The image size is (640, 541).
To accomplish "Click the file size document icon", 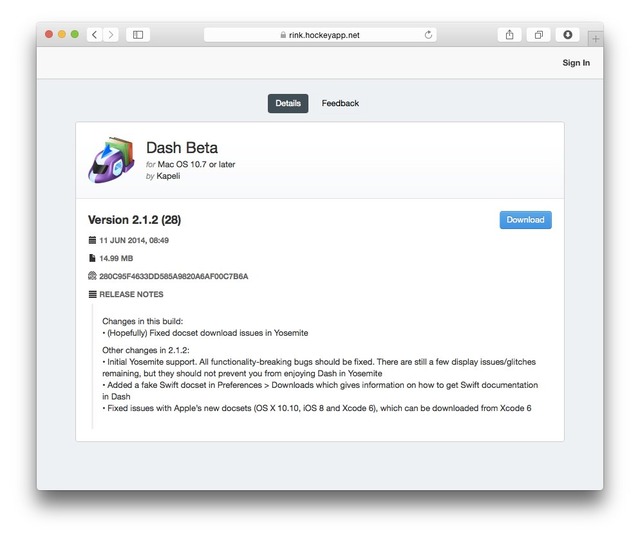I will 92,258.
